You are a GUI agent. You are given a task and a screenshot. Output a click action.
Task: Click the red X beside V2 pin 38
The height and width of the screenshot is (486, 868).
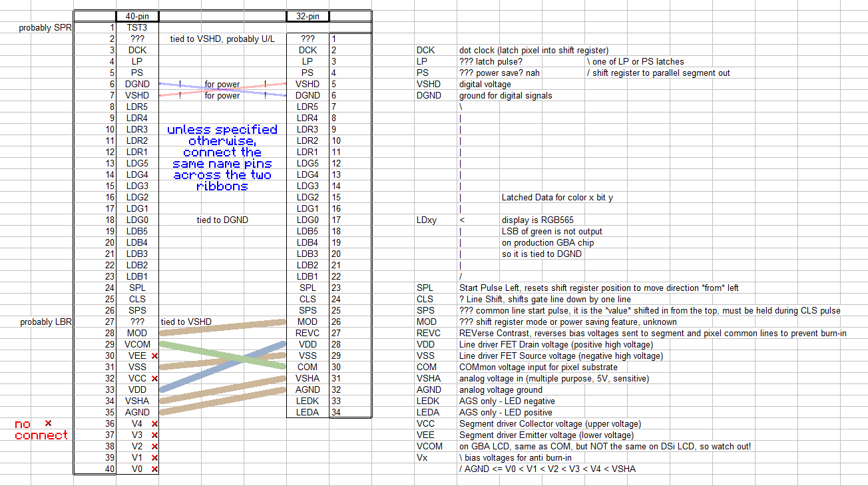coord(154,447)
